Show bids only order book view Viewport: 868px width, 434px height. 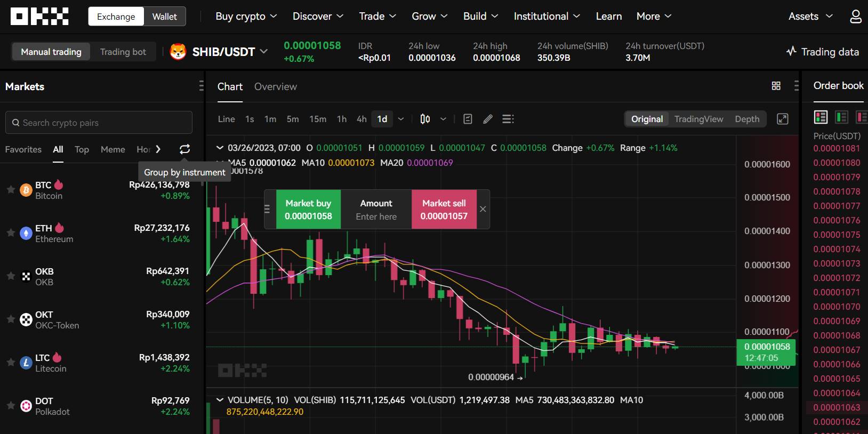click(841, 117)
